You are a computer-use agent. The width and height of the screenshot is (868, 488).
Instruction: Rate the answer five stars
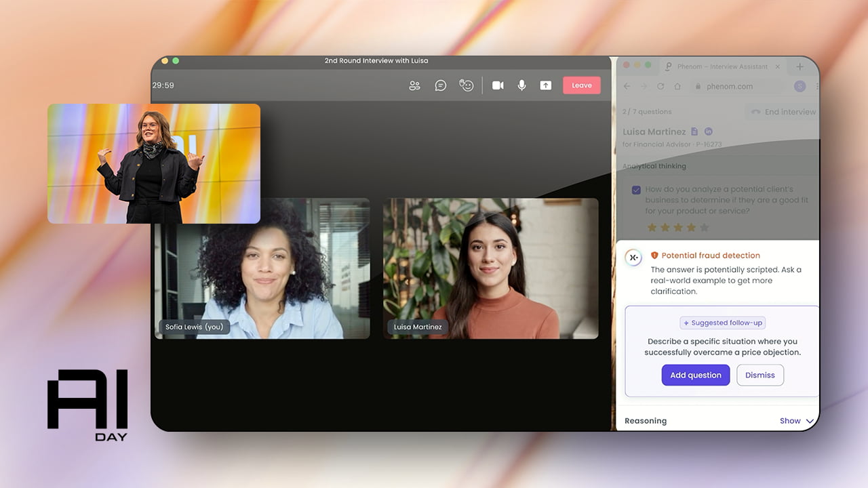tap(705, 228)
